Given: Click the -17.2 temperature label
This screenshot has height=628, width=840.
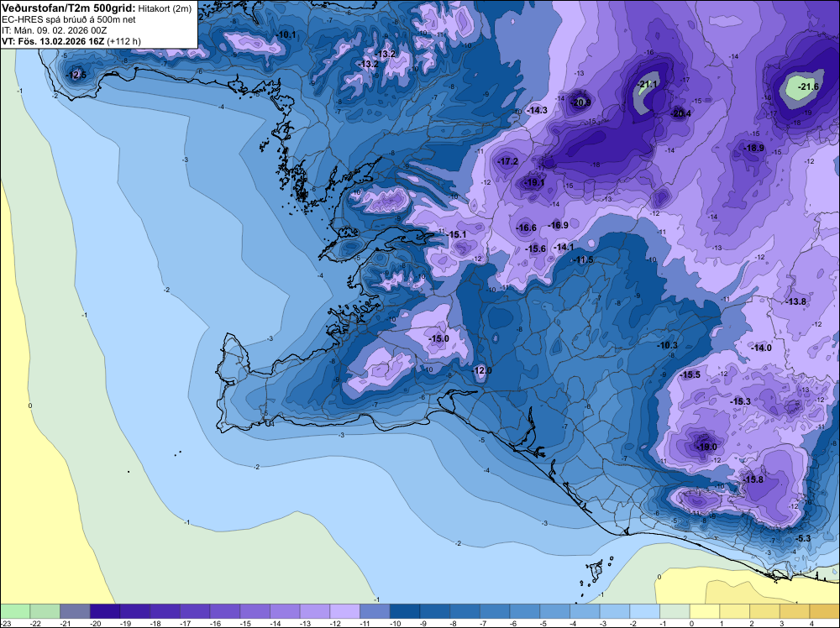Looking at the screenshot, I should 508,161.
